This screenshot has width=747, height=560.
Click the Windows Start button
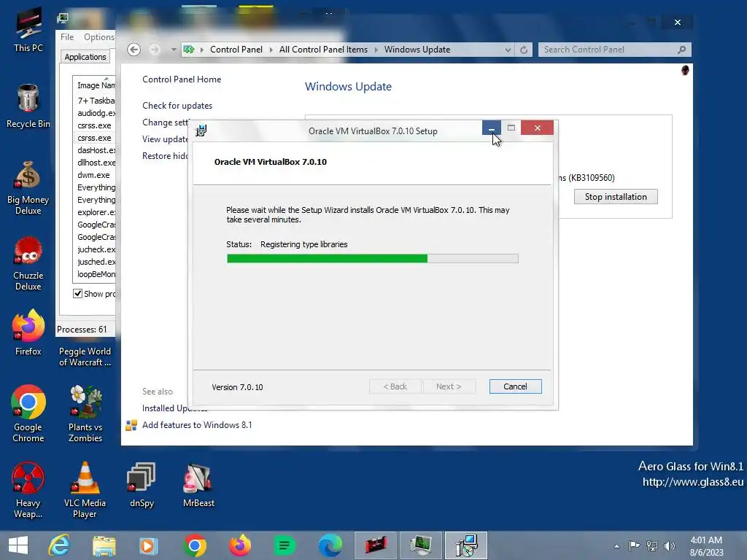[18, 545]
